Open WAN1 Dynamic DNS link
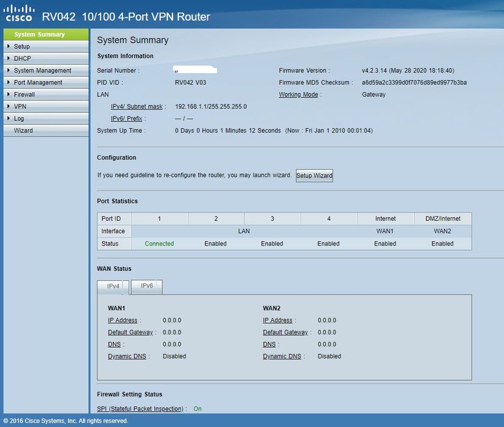 click(127, 356)
